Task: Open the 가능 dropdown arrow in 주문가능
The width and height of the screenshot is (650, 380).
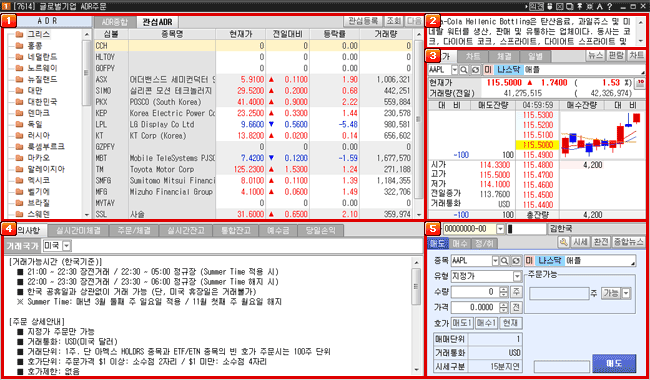Action: coord(626,293)
